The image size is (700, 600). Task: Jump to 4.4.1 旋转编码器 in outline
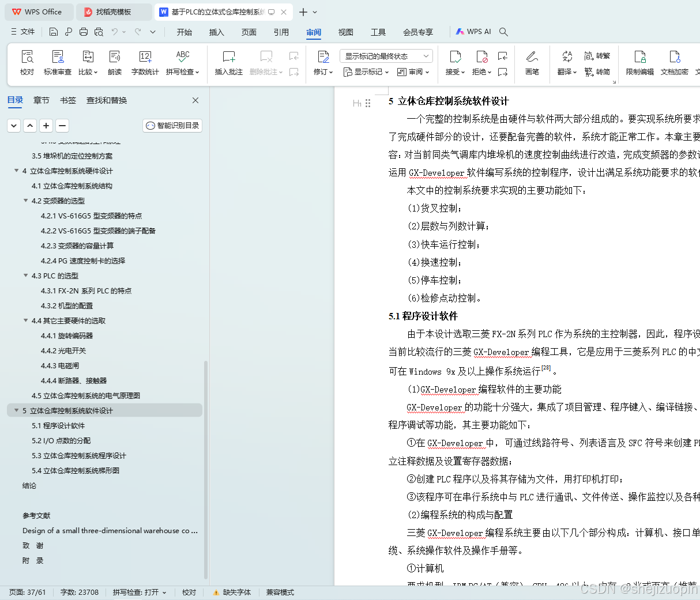pos(67,335)
